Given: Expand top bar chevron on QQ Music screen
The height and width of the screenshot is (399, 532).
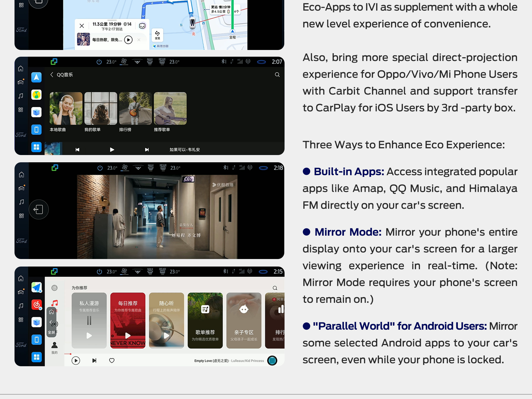Looking at the screenshot, I should coord(137,62).
